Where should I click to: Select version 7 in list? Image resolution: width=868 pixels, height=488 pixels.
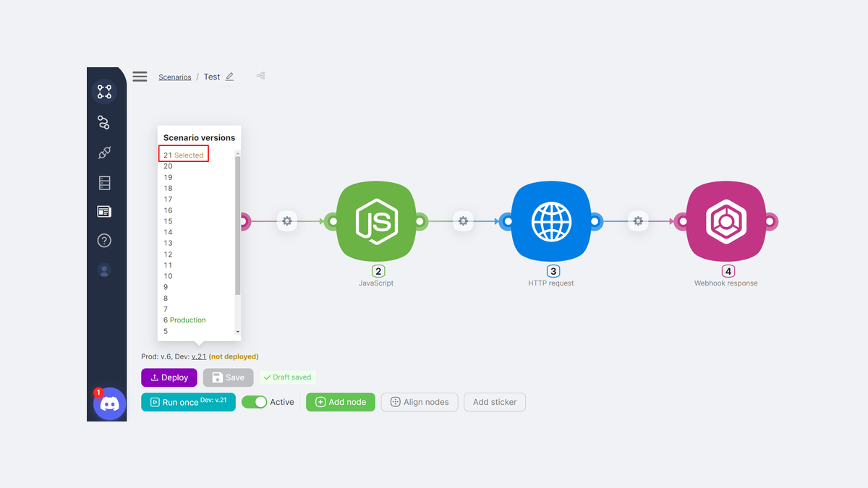pyautogui.click(x=166, y=309)
